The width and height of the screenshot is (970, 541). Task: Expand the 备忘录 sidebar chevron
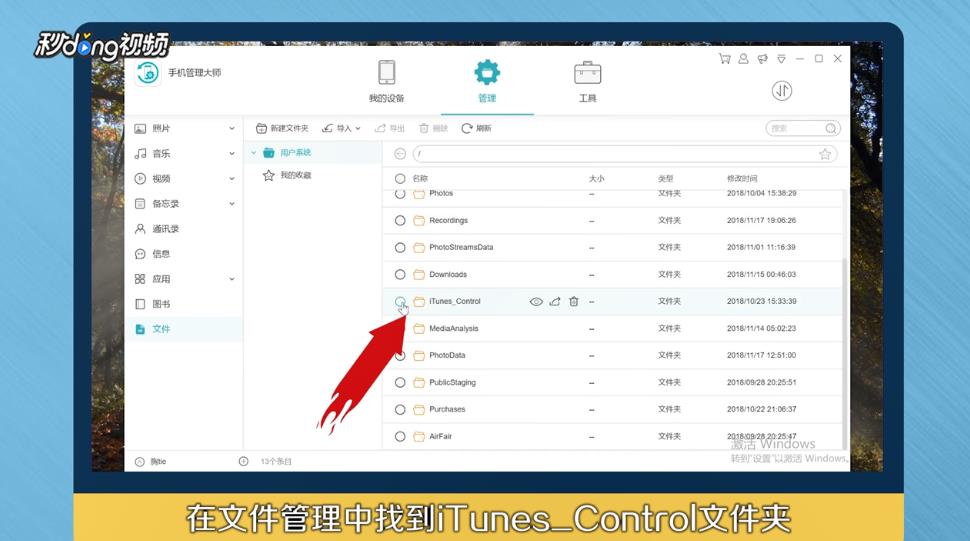click(232, 203)
